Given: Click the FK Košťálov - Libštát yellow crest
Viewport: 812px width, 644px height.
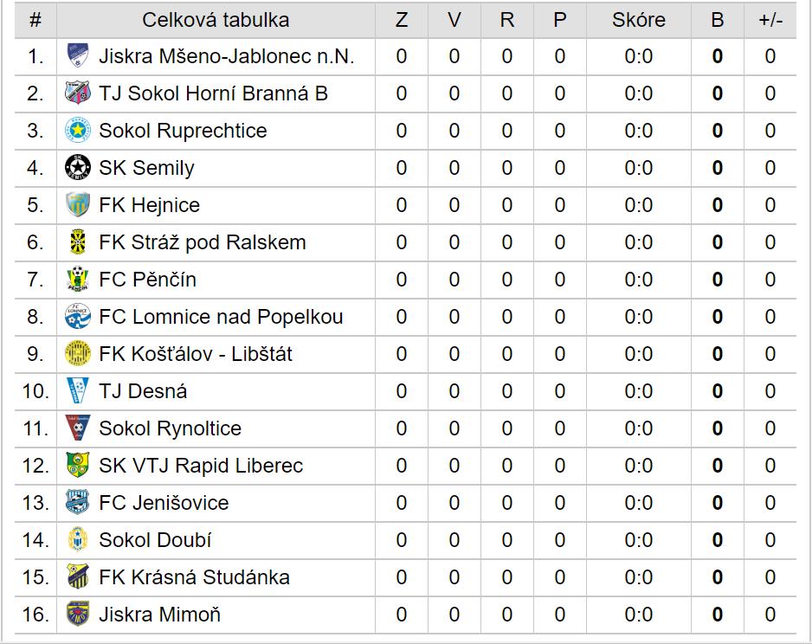Looking at the screenshot, I should 78,354.
